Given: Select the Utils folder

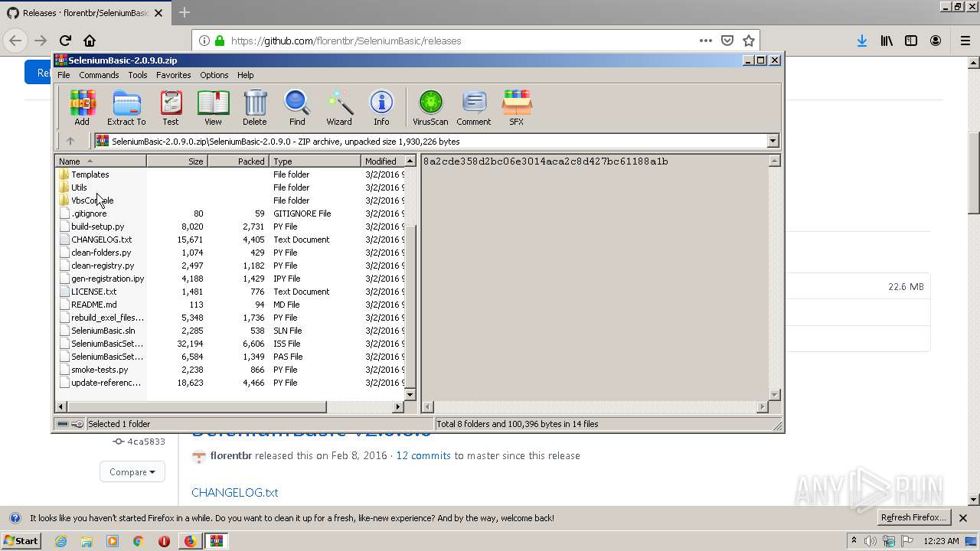Looking at the screenshot, I should click(x=79, y=187).
